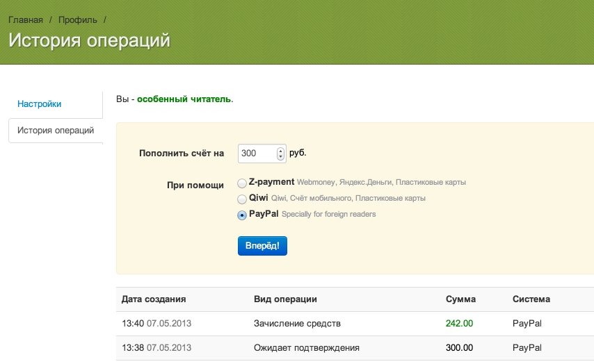Click the Дата создания column header

(154, 299)
